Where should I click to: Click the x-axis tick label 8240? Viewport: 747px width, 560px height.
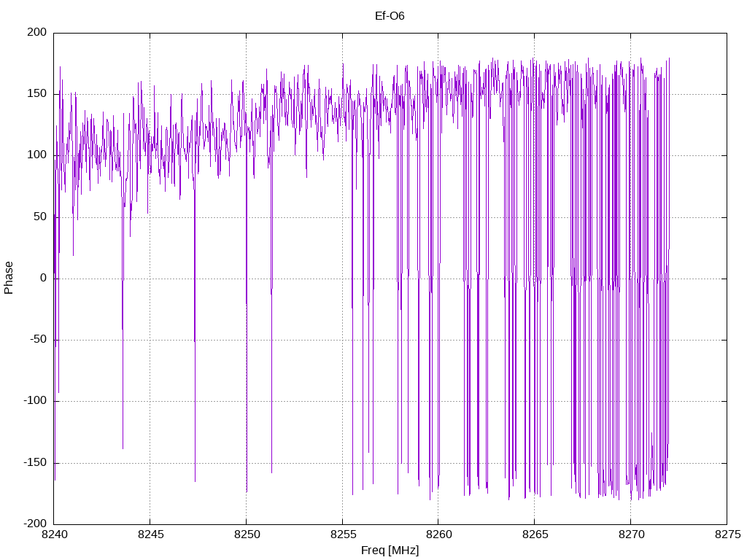tap(54, 534)
